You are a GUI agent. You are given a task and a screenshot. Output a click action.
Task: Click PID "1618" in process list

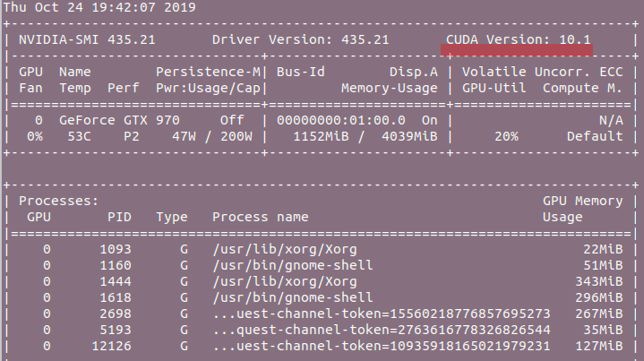point(116,297)
